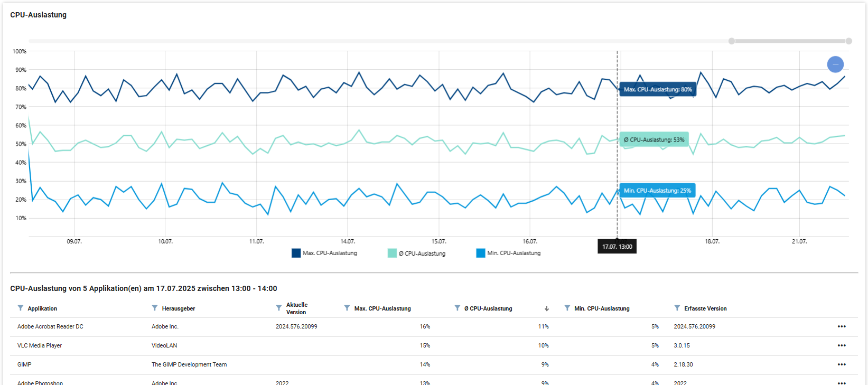Open the filter for the Herausgeber column
868x385 pixels.
point(155,308)
